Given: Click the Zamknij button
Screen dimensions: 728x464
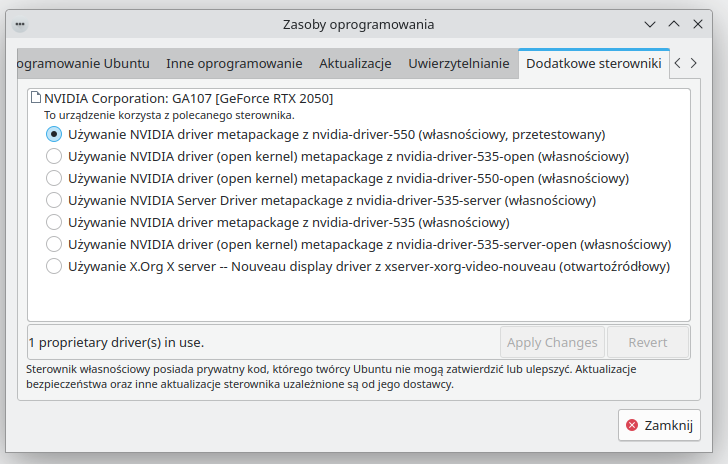Looking at the screenshot, I should coord(659,425).
